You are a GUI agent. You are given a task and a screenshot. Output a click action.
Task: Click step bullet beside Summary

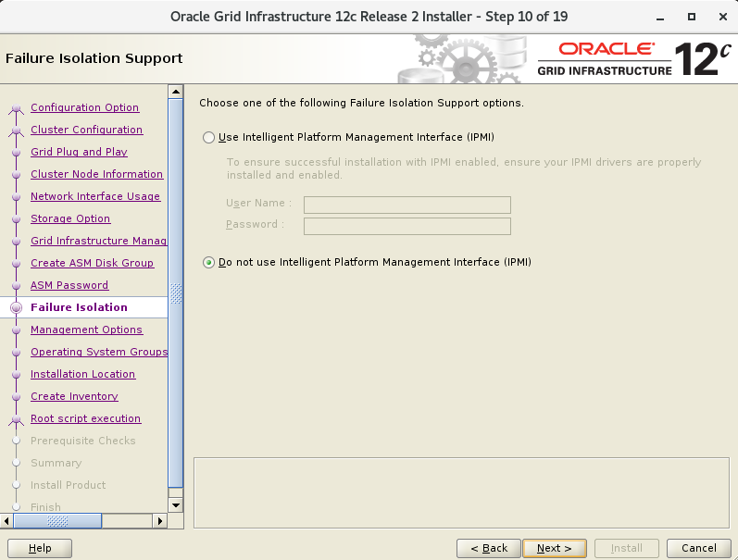(16, 463)
